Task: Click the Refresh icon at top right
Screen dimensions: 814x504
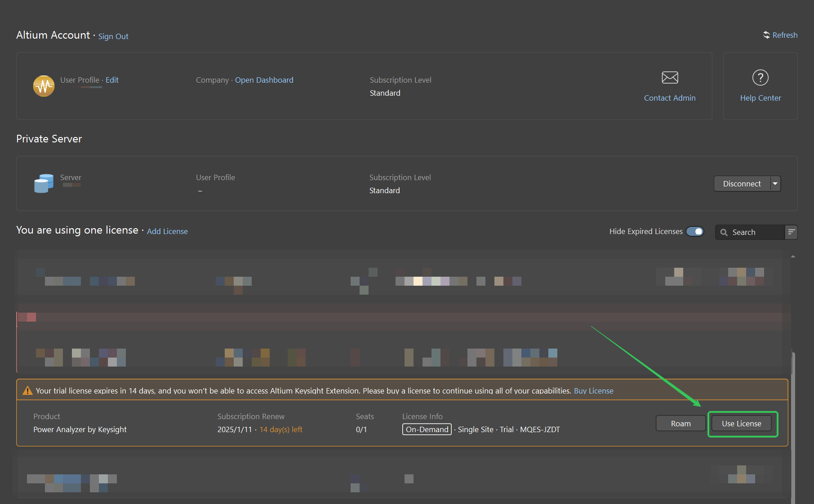Action: 766,35
